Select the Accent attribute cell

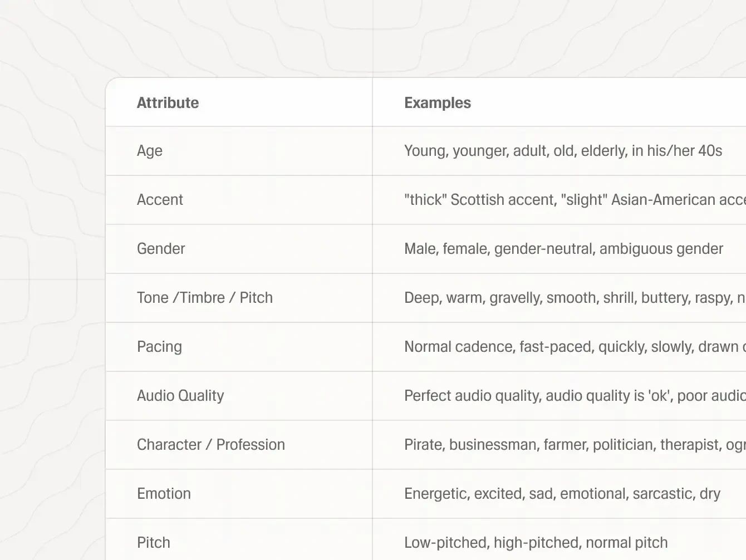pos(160,200)
